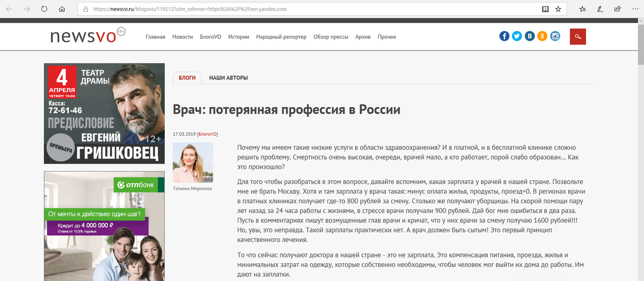Open reading view icon in address bar

(x=545, y=9)
